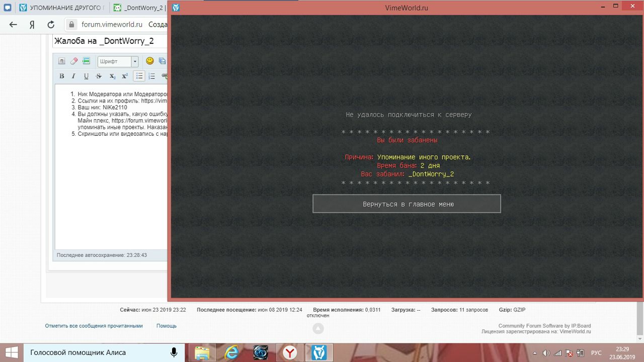The width and height of the screenshot is (644, 362).
Task: Toggle italic text formatting
Action: [73, 76]
